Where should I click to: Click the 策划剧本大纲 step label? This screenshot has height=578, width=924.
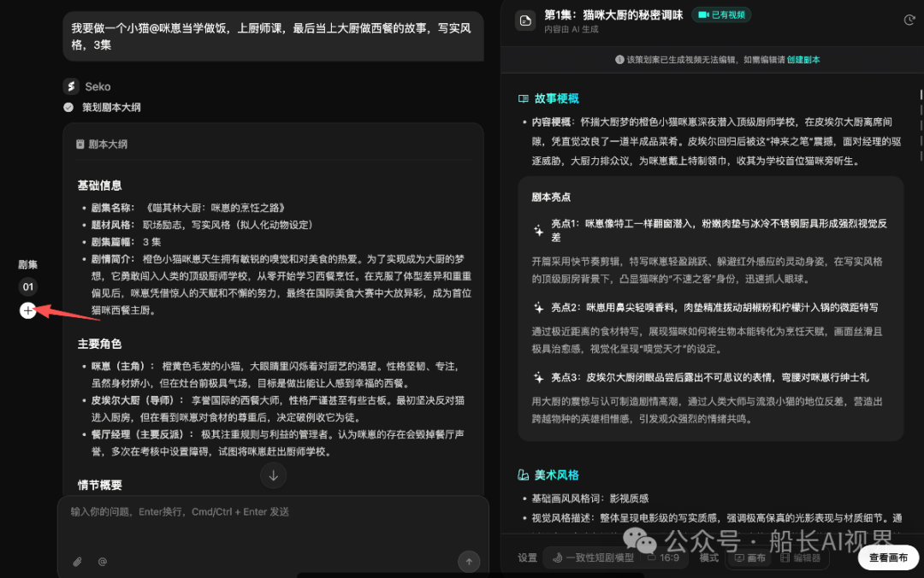(111, 107)
